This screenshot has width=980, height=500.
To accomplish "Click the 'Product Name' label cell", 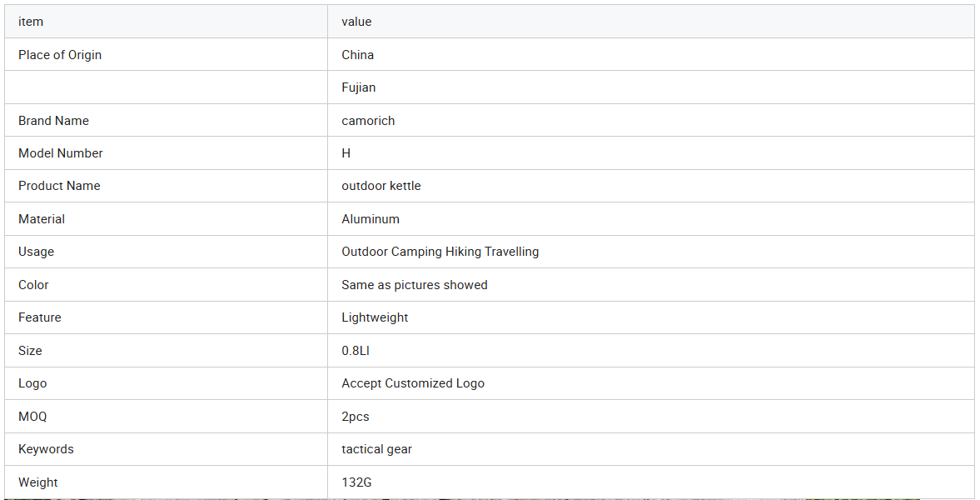I will click(x=59, y=186).
